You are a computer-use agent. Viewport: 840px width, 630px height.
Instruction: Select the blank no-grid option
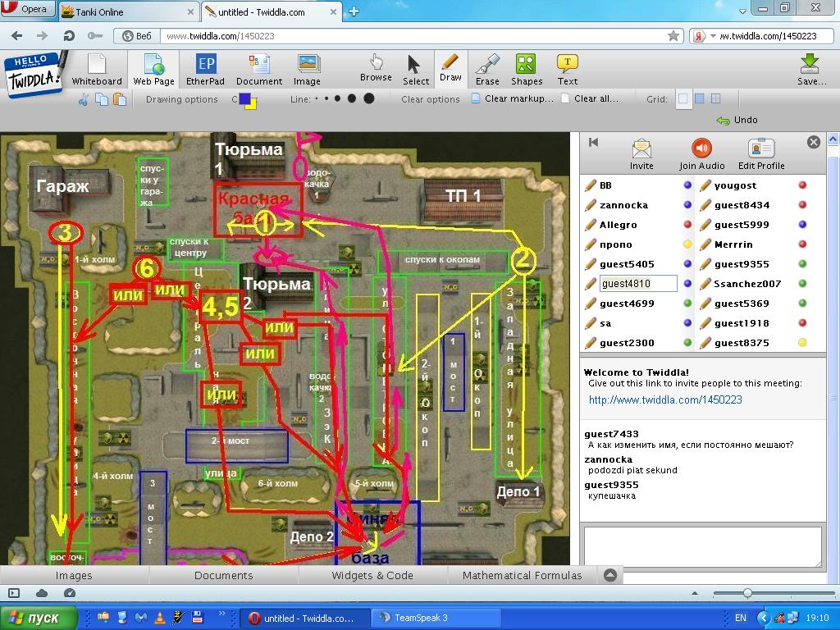pyautogui.click(x=683, y=98)
